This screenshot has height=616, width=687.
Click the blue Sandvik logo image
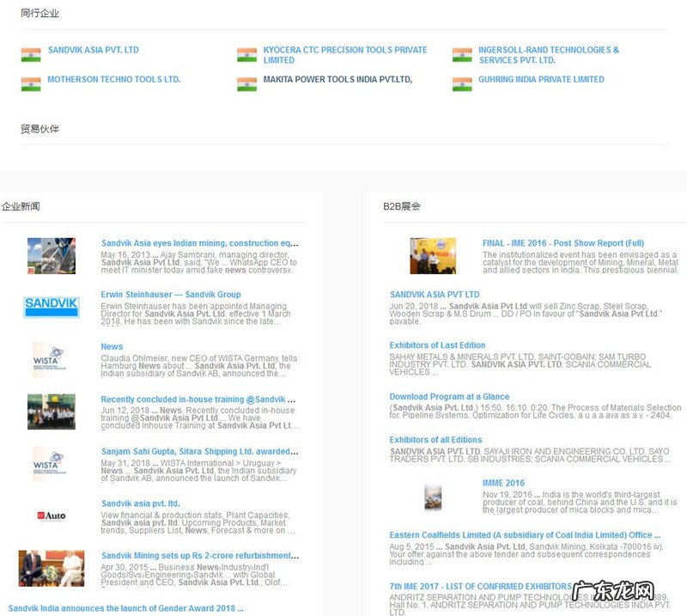point(52,304)
